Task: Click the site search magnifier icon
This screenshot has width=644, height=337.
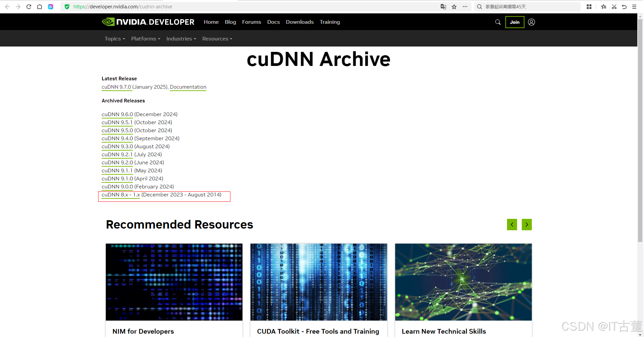Action: pyautogui.click(x=498, y=22)
